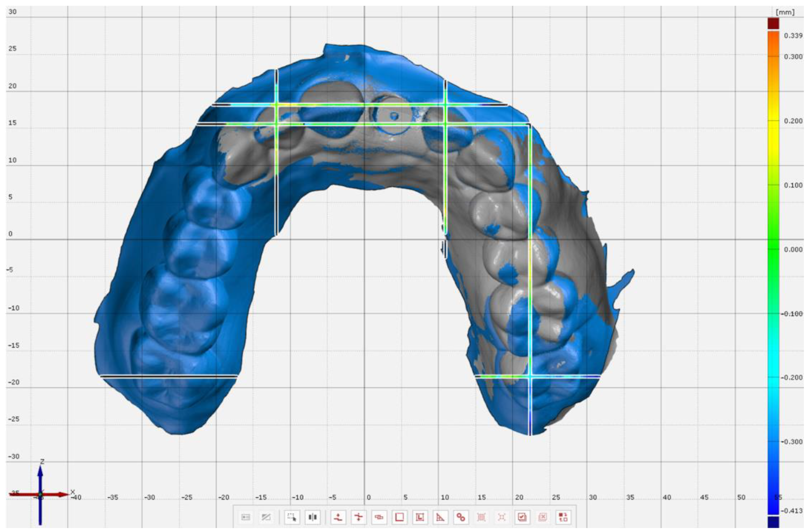Select the two-point distance deviation tool
811x532 pixels.
(359, 517)
